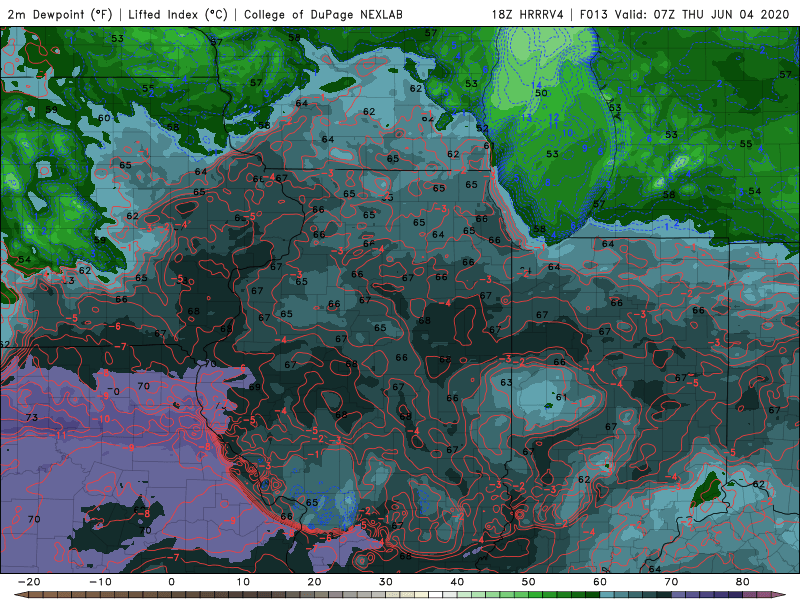Click the 40 label on the color scale
Screen dimensions: 800x600
[x=457, y=582]
